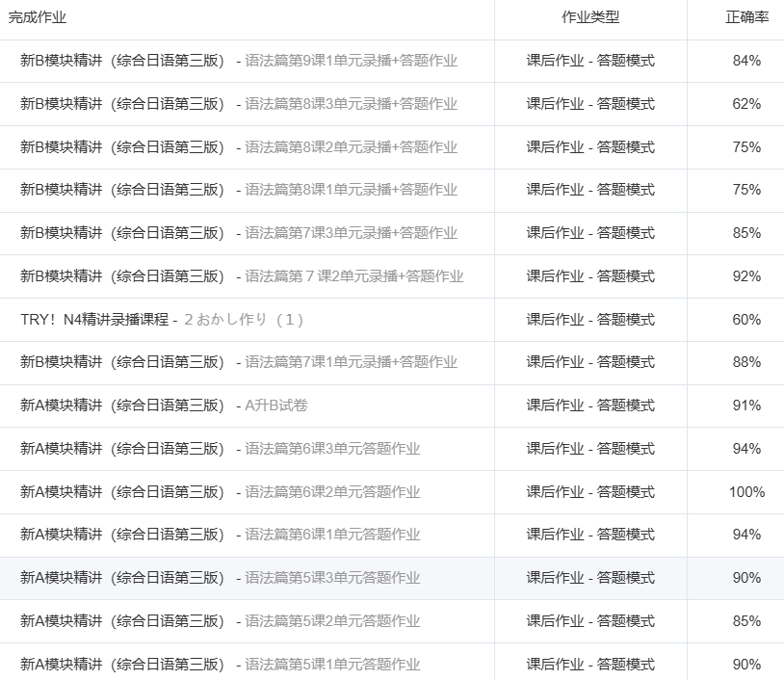The width and height of the screenshot is (784, 680).
Task: Click the 正确率 column header
Action: point(747,17)
